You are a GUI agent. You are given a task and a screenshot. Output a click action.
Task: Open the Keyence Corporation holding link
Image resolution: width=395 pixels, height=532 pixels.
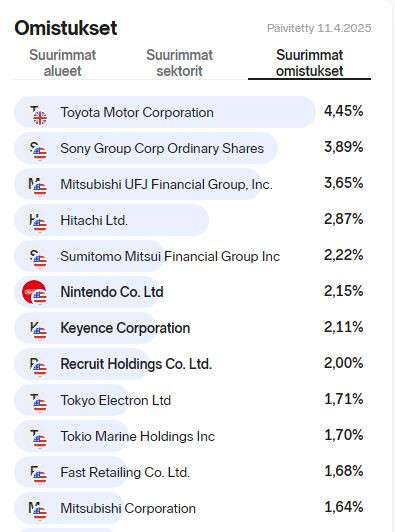(x=125, y=328)
